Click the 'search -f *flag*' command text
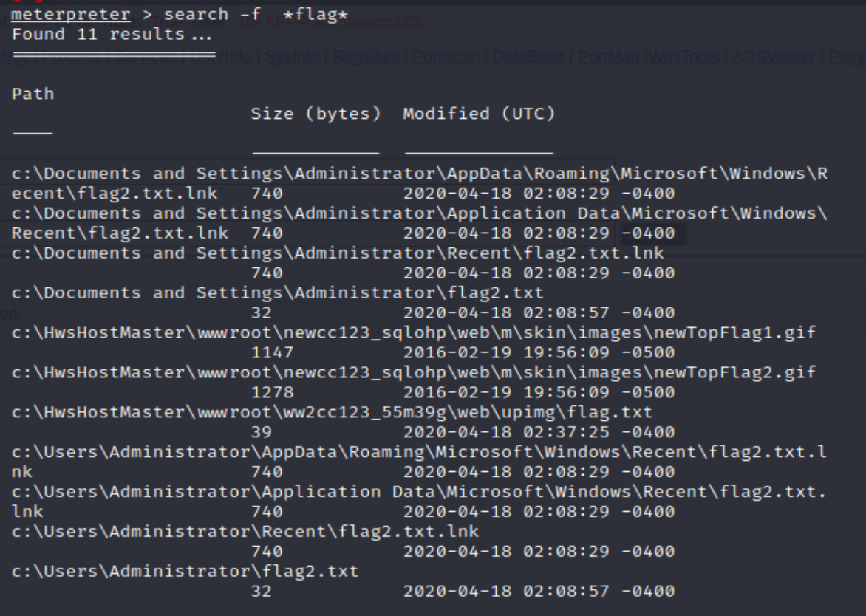This screenshot has width=866, height=616. coord(256,14)
